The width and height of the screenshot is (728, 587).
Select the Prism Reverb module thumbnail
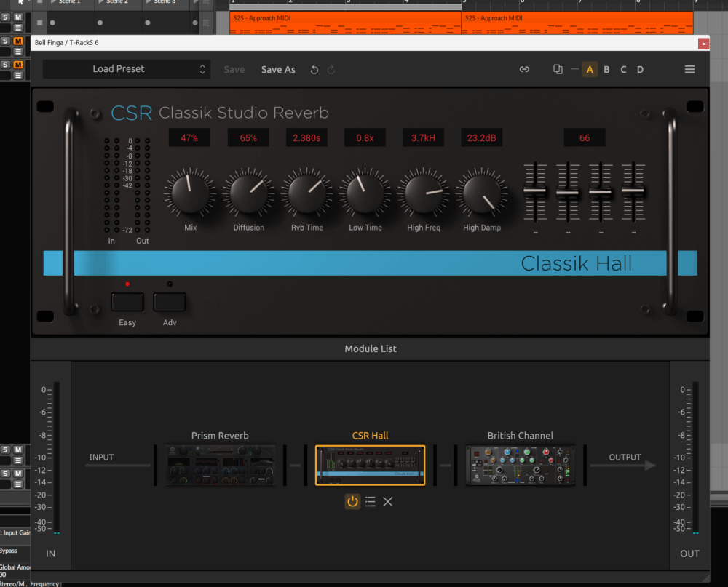220,466
